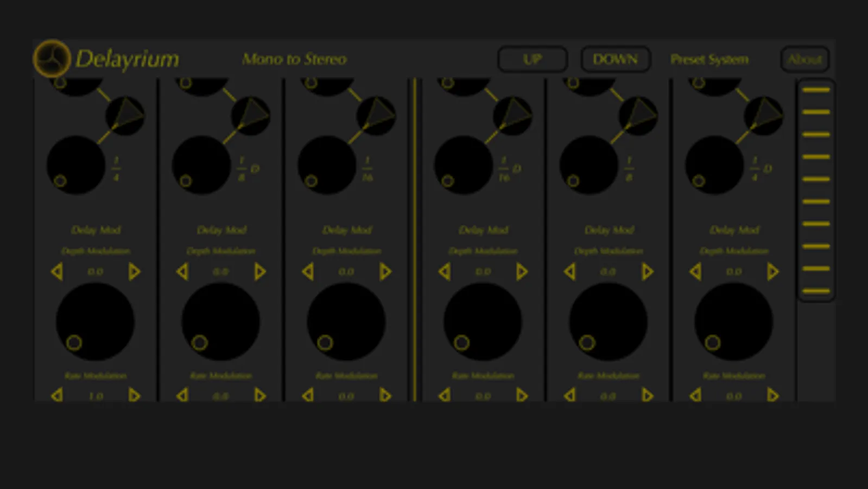Increase Depth Modulation in the 1/16 D column
868x489 pixels.
(x=522, y=272)
